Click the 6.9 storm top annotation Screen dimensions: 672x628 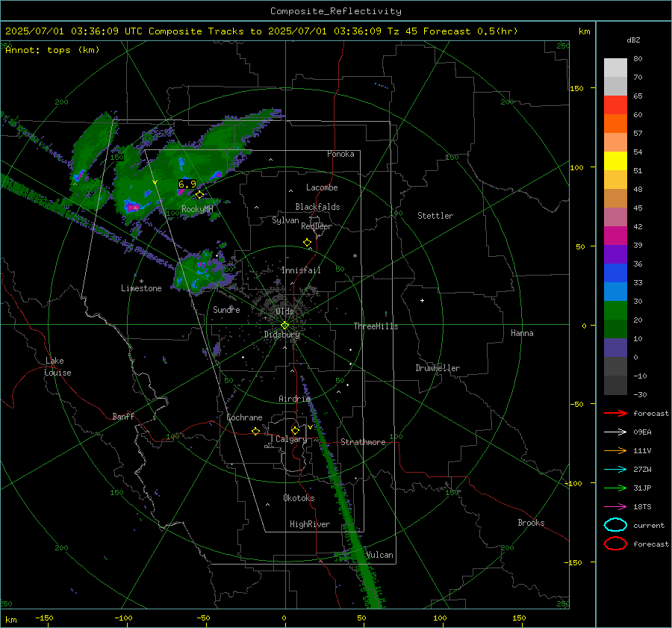[187, 184]
